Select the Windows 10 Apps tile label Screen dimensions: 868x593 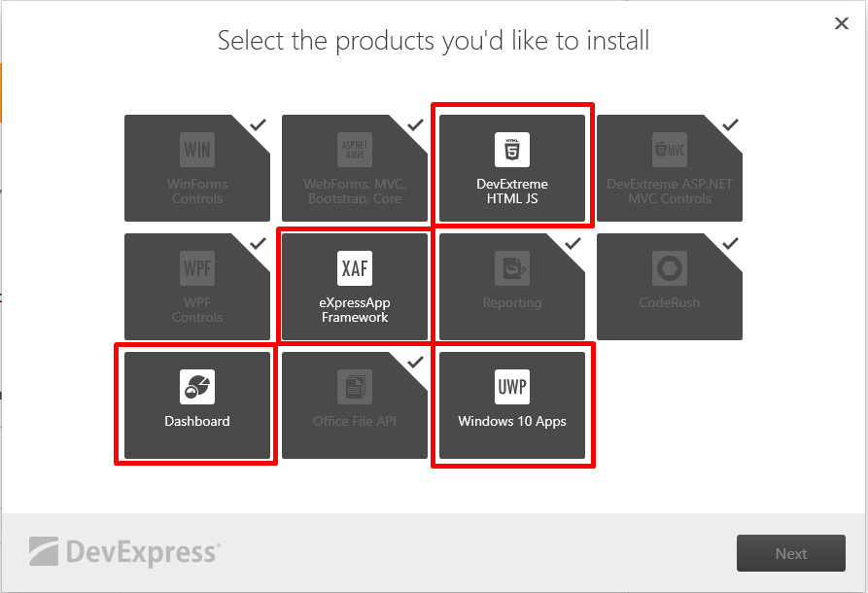(x=512, y=421)
